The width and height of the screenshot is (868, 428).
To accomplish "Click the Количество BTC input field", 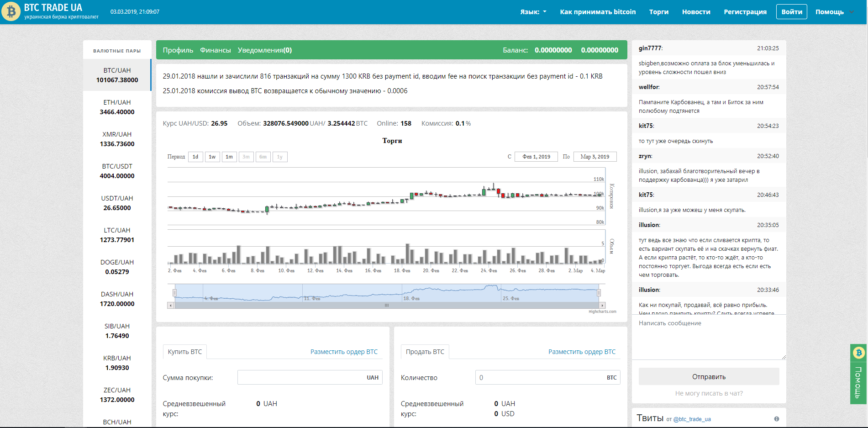I will pyautogui.click(x=547, y=377).
